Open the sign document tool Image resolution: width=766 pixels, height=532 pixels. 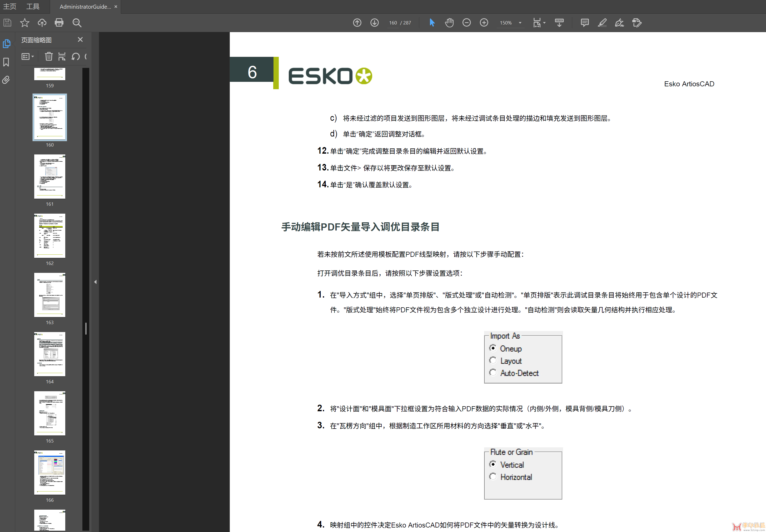(620, 23)
